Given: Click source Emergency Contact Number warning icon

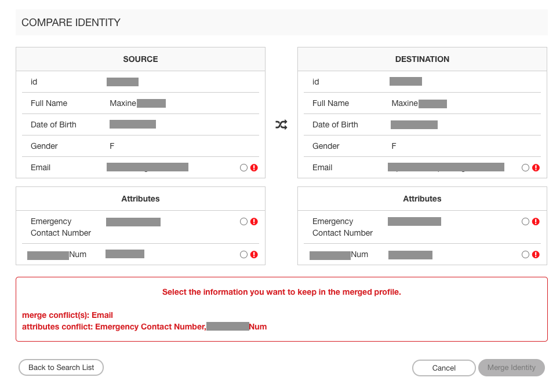Looking at the screenshot, I should tap(254, 222).
